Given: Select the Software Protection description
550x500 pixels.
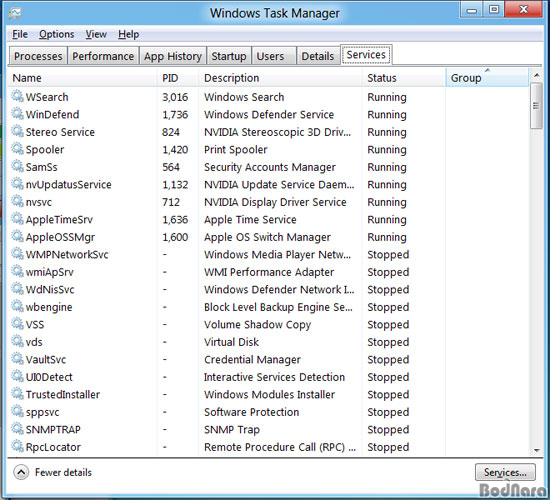Looking at the screenshot, I should click(x=251, y=412).
